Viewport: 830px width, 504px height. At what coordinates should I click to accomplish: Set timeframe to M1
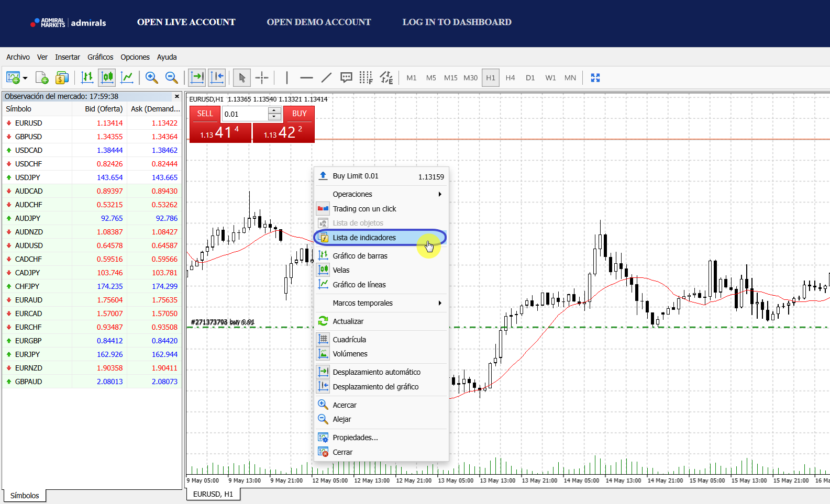coord(412,78)
